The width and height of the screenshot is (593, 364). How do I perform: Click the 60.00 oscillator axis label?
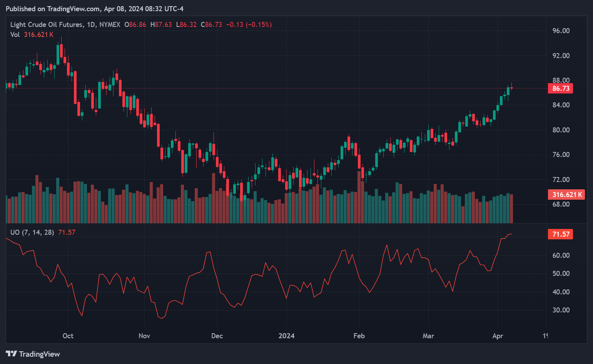tap(561, 255)
